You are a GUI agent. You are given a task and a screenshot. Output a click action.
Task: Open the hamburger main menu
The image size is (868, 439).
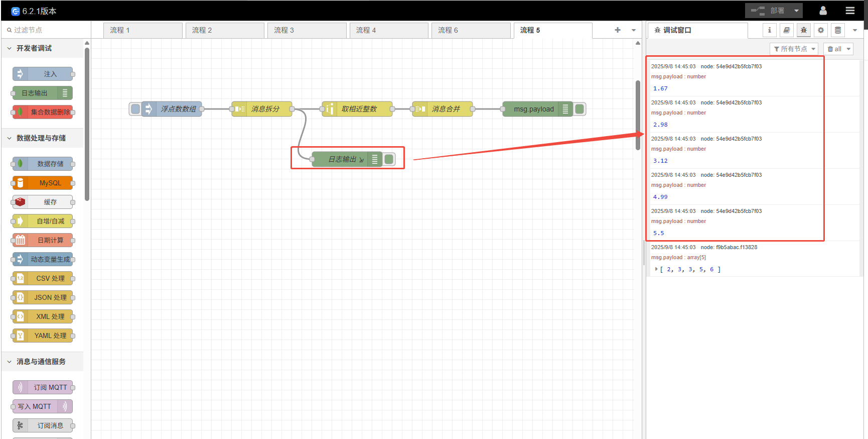tap(850, 11)
